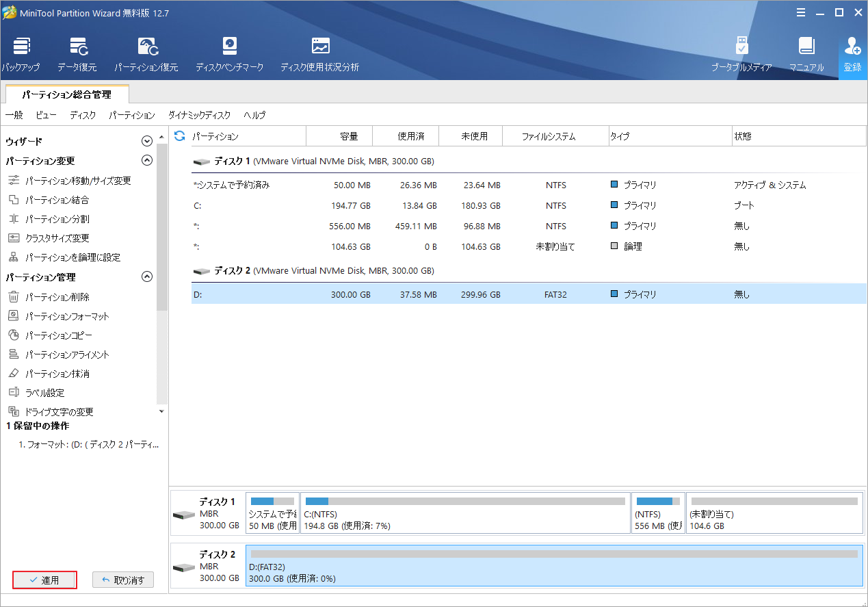Viewport: 868px width, 607px height.
Task: Open the 一般 menu
Action: pyautogui.click(x=14, y=116)
